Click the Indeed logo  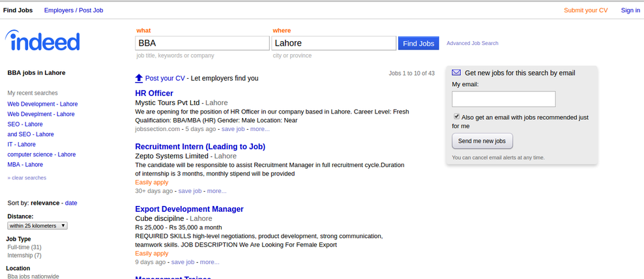click(x=42, y=41)
